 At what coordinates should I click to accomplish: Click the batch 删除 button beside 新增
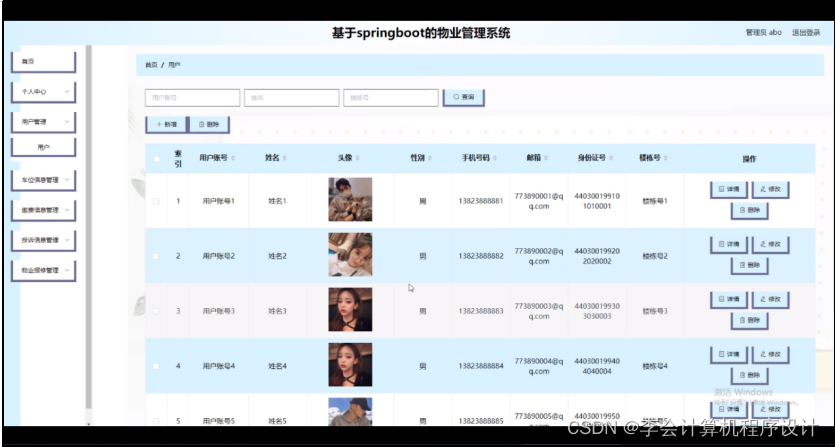pyautogui.click(x=209, y=124)
